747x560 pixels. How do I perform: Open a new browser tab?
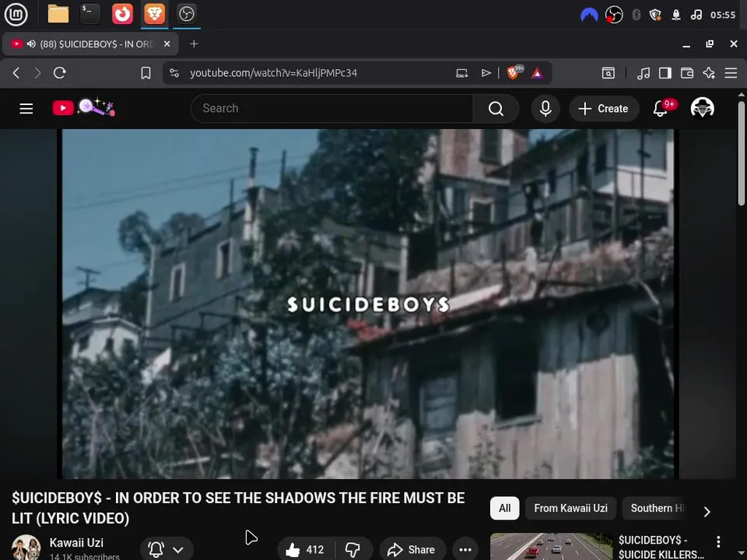194,44
